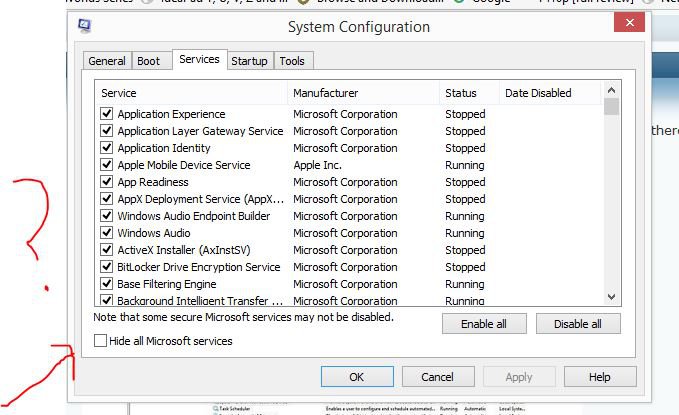
Task: Select the Windows Audio service name
Action: click(154, 233)
